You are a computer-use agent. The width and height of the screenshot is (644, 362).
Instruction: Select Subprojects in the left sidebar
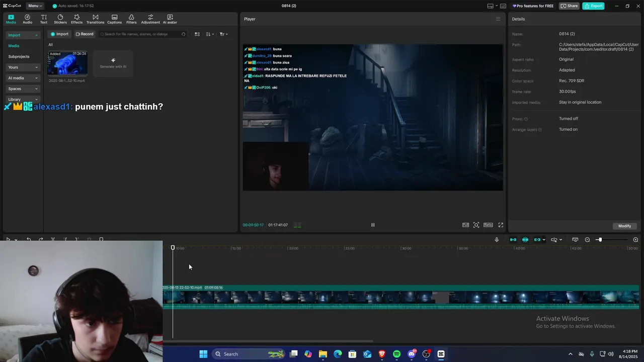pos(19,56)
